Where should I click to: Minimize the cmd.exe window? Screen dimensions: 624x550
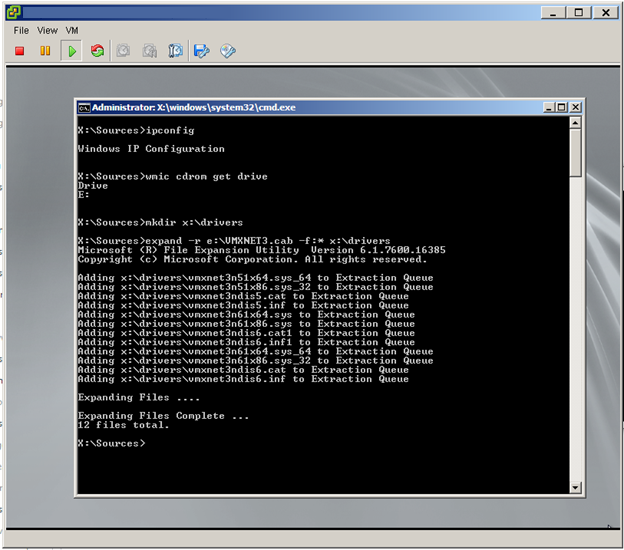549,107
